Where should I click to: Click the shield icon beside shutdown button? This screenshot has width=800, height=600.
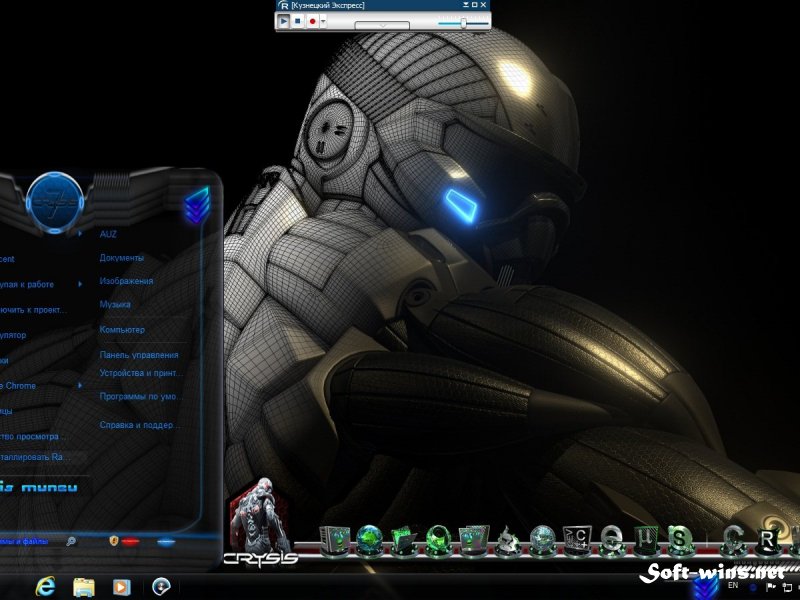(x=113, y=540)
